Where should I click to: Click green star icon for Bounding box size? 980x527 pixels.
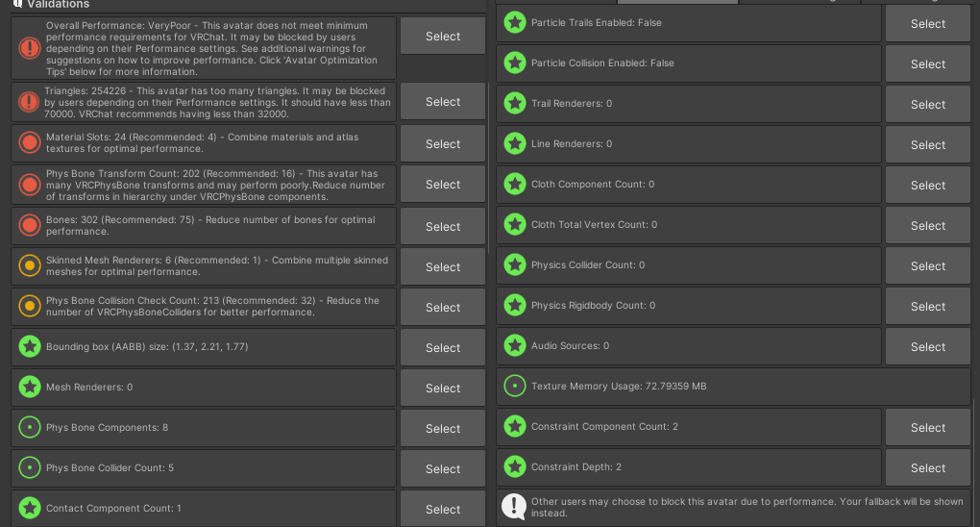(30, 347)
